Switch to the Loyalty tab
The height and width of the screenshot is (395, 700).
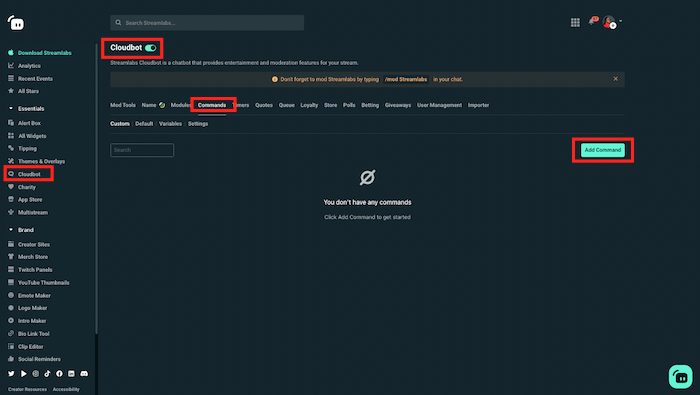tap(309, 105)
